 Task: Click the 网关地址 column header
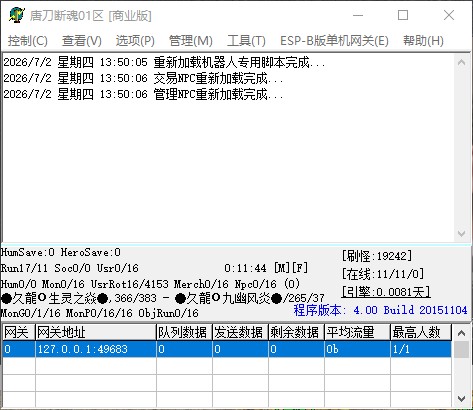96,332
